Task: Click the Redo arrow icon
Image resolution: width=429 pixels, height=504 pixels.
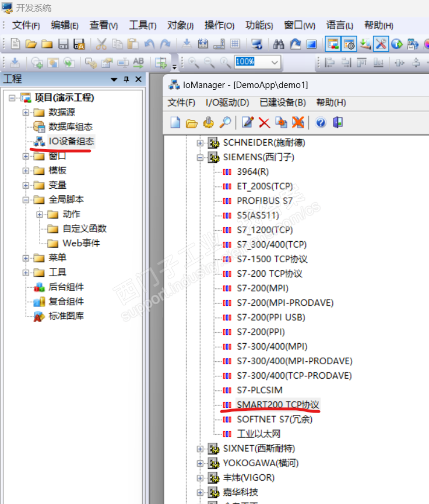Action: tap(165, 44)
